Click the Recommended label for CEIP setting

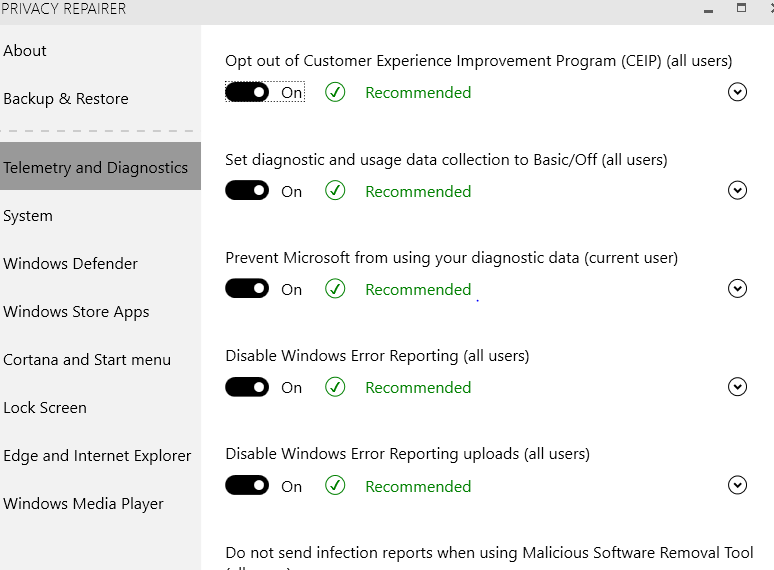click(x=418, y=92)
